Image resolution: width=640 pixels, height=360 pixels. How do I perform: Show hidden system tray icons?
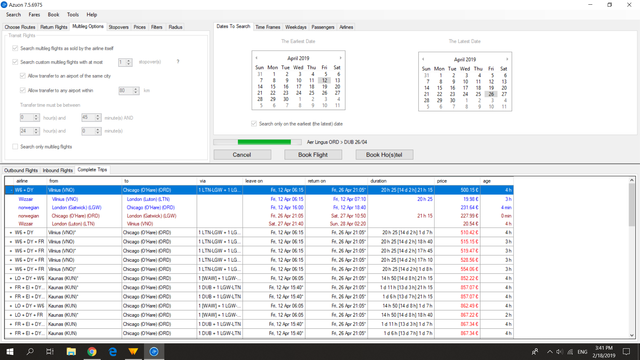click(550, 352)
